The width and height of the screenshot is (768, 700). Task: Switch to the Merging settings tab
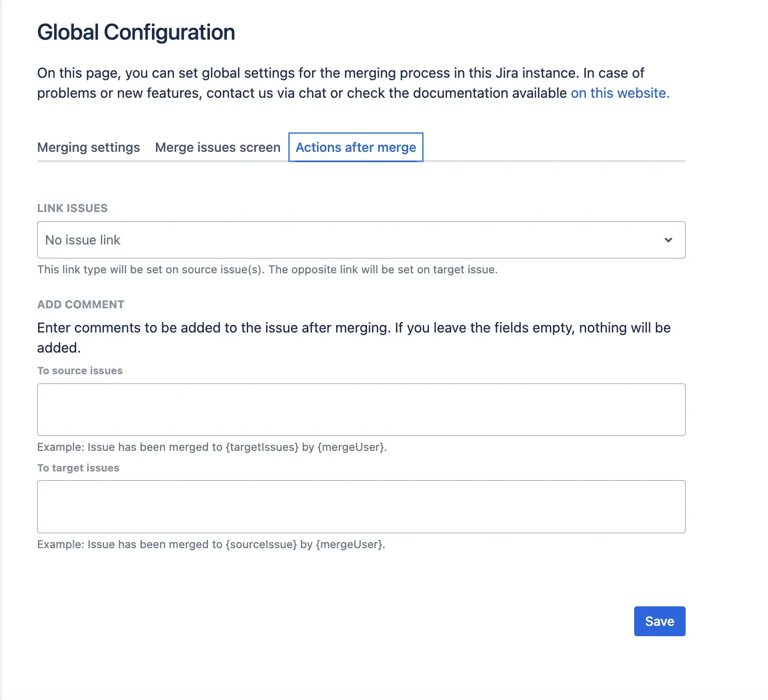[x=88, y=147]
